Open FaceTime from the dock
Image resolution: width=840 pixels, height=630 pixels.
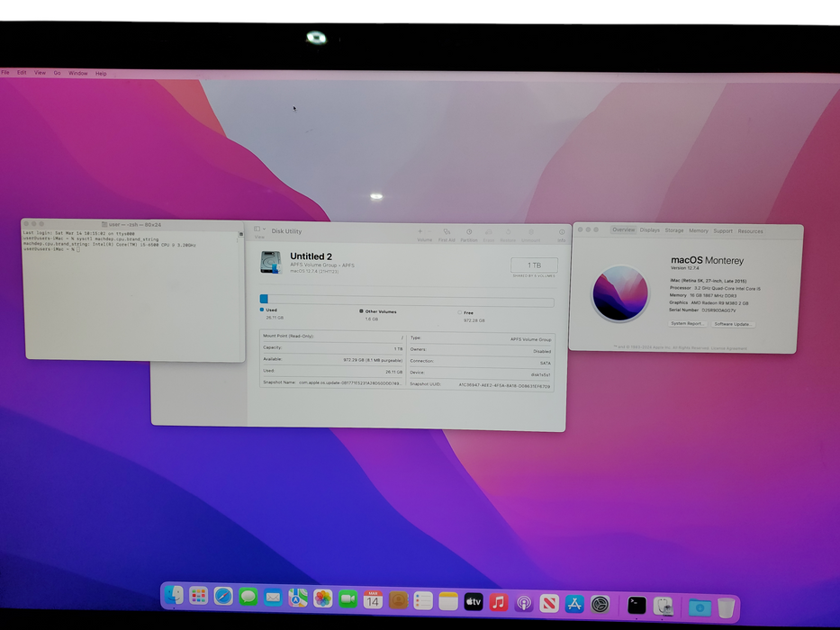pos(348,598)
